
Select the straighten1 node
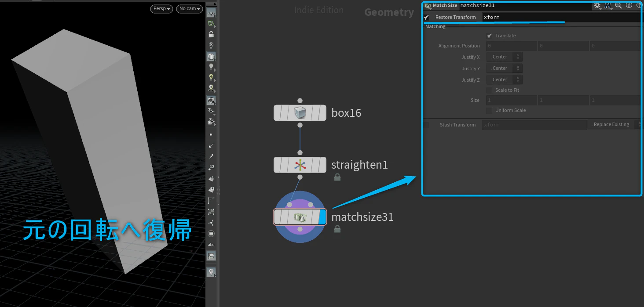pos(300,165)
